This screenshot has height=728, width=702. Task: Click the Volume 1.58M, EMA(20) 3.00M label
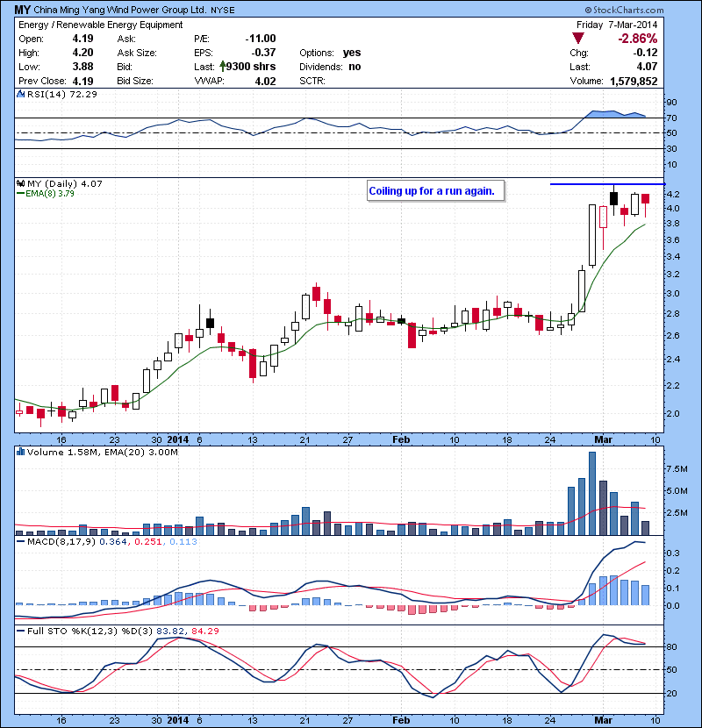coord(102,452)
